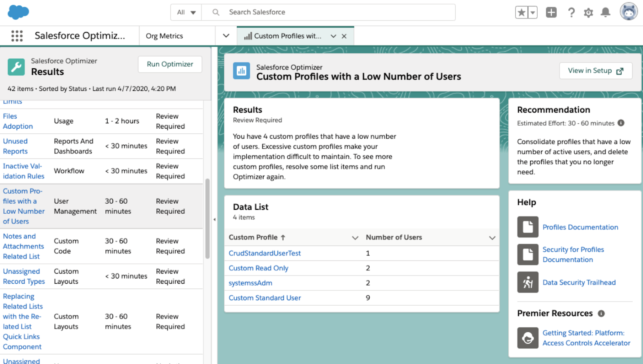Open the Help question mark icon
The image size is (643, 364).
(571, 12)
